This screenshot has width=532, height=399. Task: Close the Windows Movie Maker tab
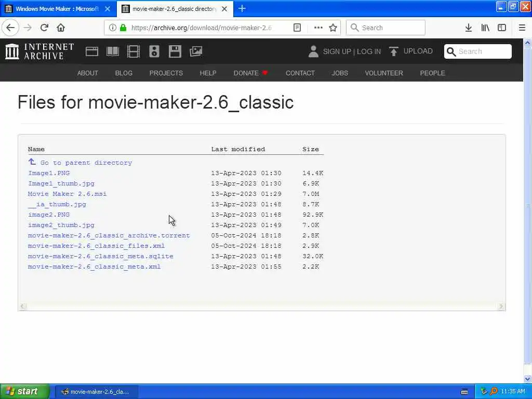pyautogui.click(x=108, y=9)
